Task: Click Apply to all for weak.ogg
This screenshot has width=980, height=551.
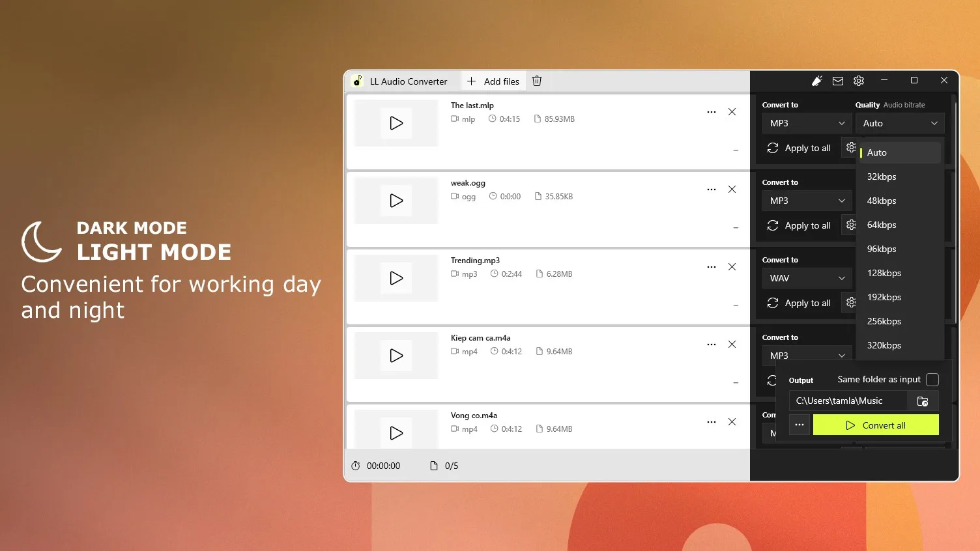Action: click(x=800, y=226)
